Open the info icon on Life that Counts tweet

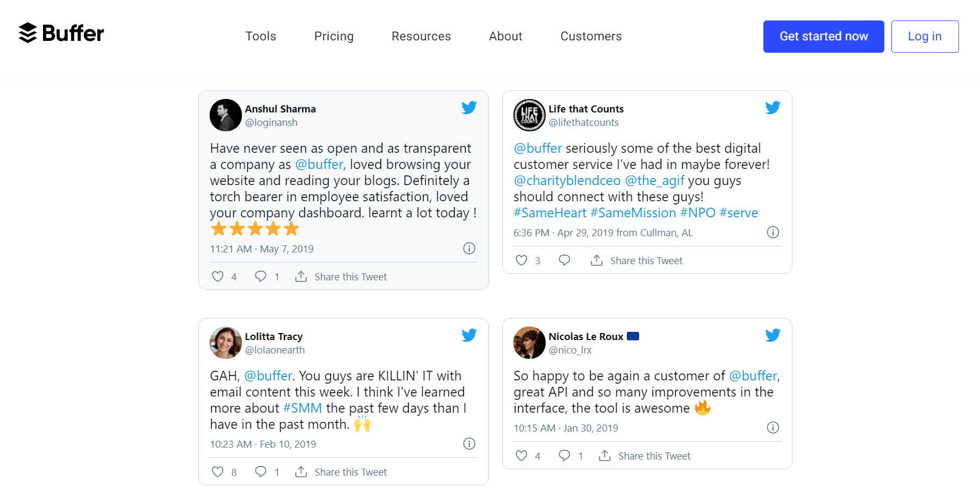coord(772,232)
